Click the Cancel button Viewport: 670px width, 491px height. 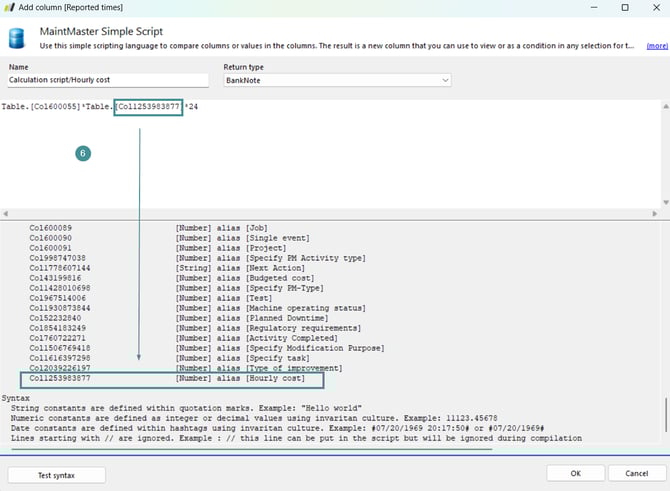636,473
